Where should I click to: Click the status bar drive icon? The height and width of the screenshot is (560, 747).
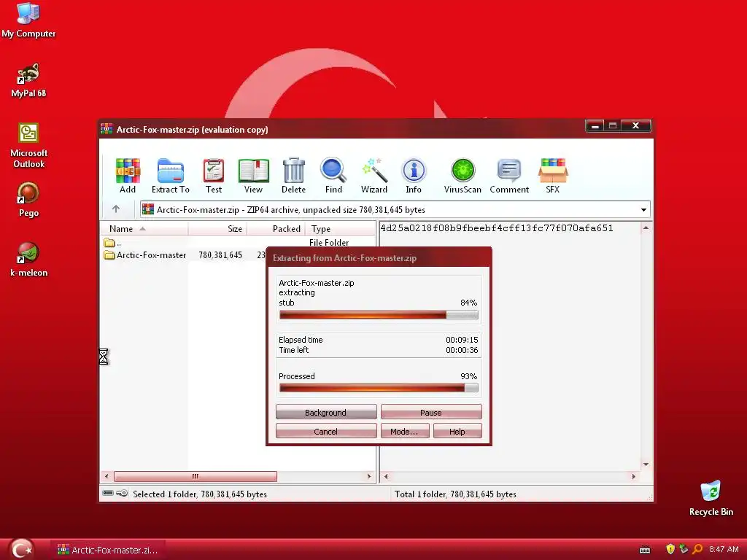click(108, 493)
